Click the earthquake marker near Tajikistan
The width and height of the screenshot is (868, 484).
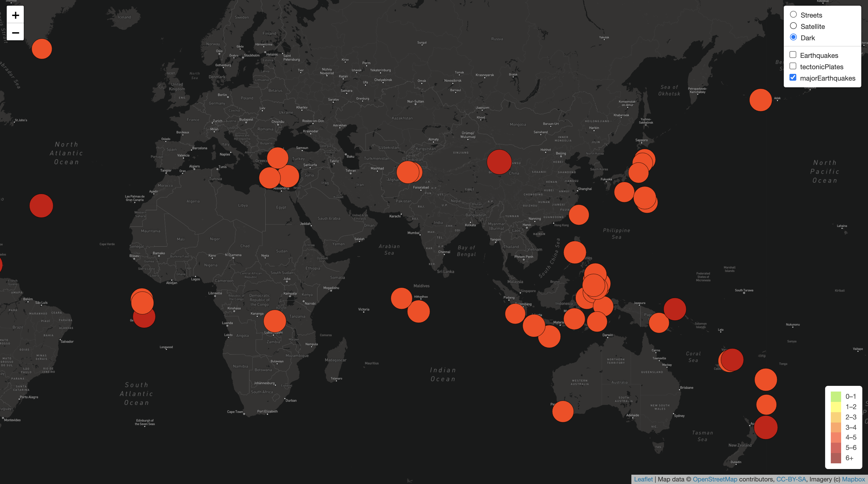click(409, 172)
